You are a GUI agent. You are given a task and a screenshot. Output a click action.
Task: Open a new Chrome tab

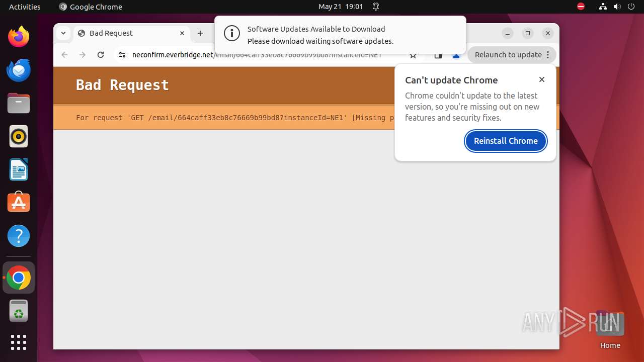[200, 33]
